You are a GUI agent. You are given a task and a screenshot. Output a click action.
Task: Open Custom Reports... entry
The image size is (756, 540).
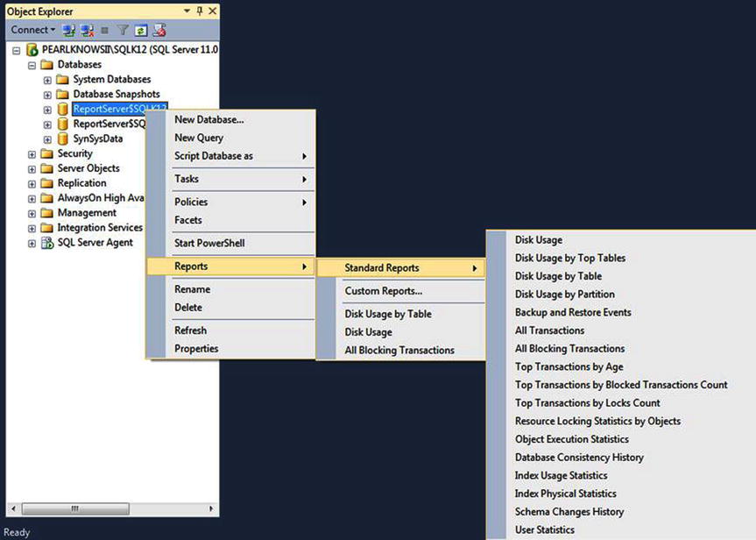click(400, 291)
